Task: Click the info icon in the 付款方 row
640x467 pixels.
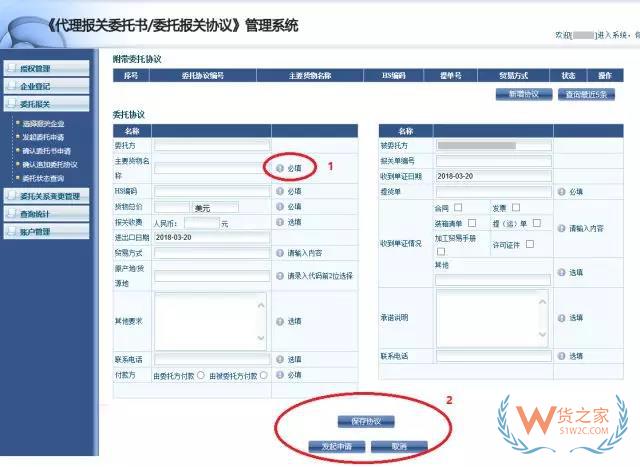Action: tap(280, 375)
